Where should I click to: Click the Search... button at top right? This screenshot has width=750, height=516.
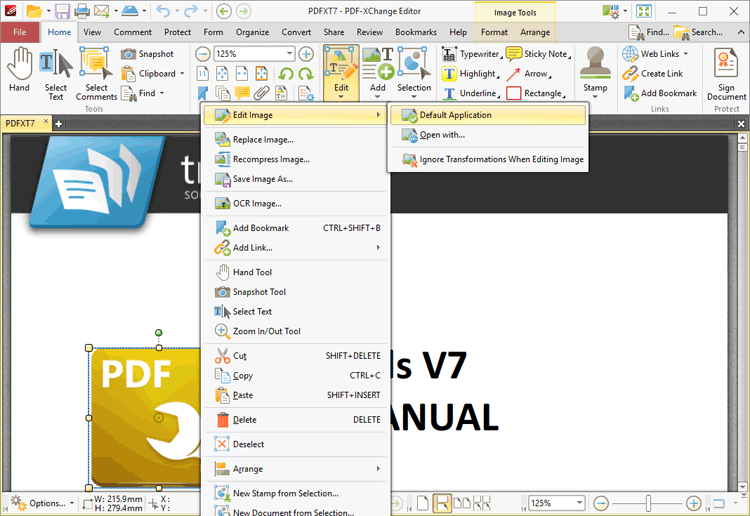coord(698,32)
